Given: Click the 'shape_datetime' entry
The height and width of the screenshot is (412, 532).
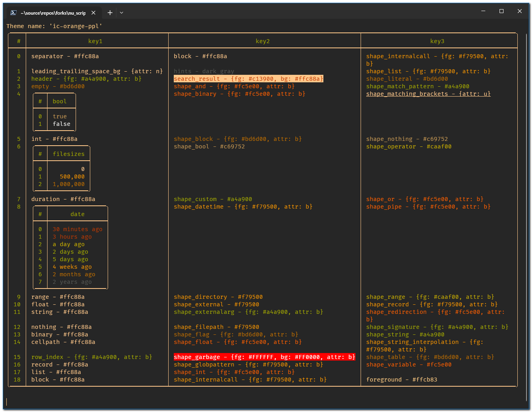Looking at the screenshot, I should 243,207.
